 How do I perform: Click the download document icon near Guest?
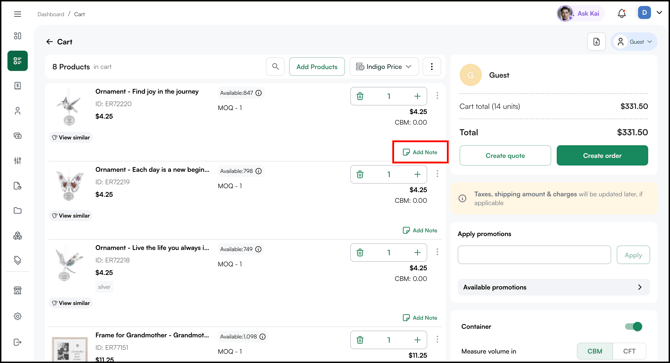point(597,42)
